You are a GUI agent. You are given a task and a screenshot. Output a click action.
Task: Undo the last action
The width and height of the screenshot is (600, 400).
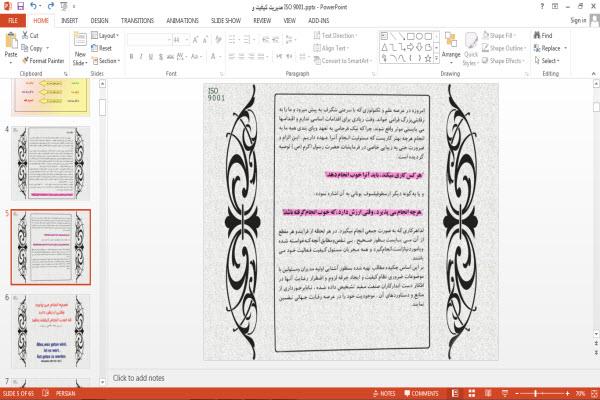tap(33, 6)
